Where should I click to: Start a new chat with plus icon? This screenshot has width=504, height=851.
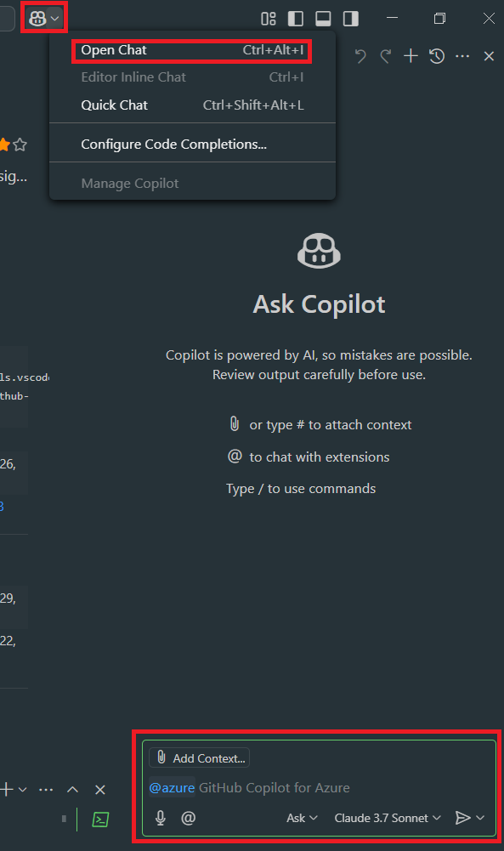click(411, 56)
